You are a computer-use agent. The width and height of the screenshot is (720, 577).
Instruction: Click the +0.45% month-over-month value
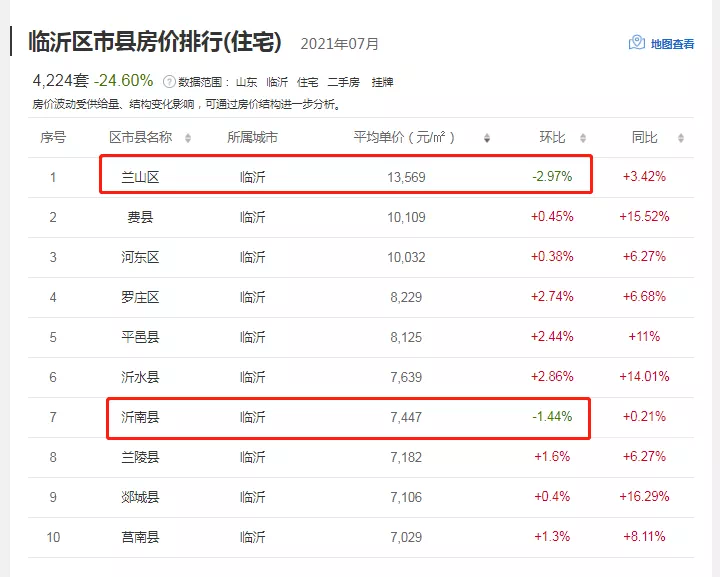(552, 216)
